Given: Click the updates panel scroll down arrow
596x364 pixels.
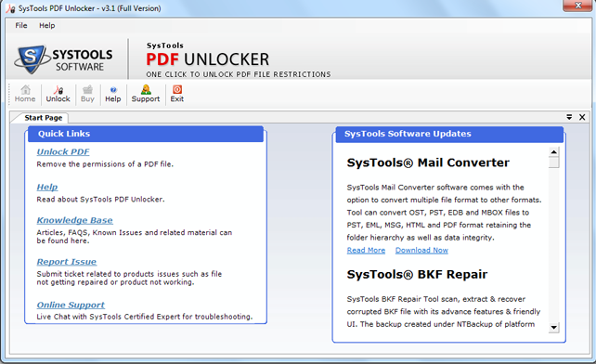Looking at the screenshot, I should (554, 328).
